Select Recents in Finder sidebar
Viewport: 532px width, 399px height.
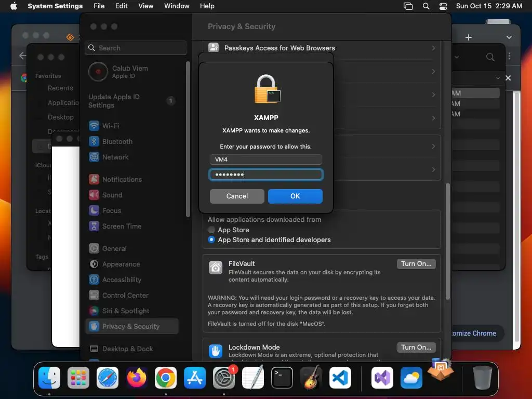point(60,88)
